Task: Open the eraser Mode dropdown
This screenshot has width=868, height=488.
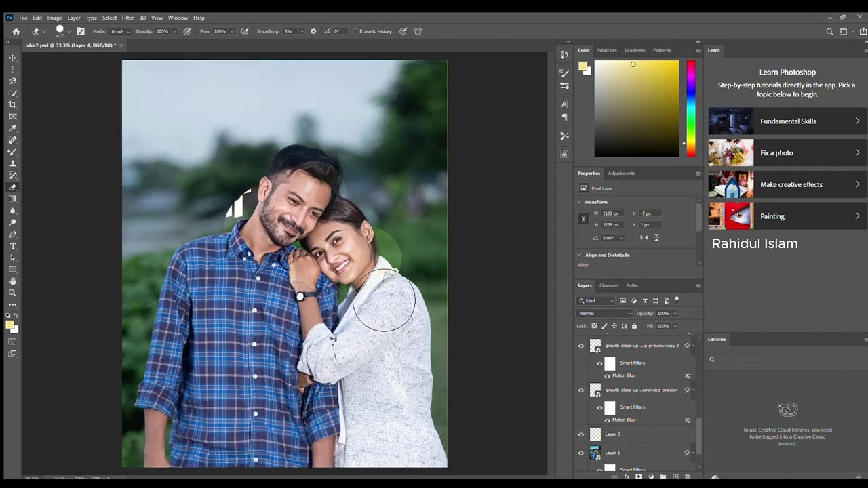Action: (119, 31)
